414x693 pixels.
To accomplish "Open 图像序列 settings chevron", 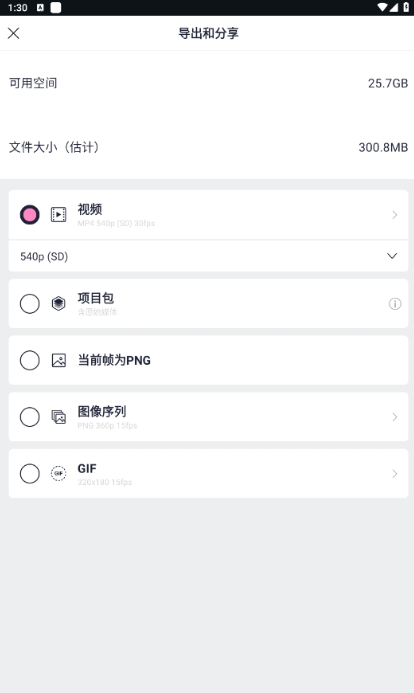I will coord(395,417).
